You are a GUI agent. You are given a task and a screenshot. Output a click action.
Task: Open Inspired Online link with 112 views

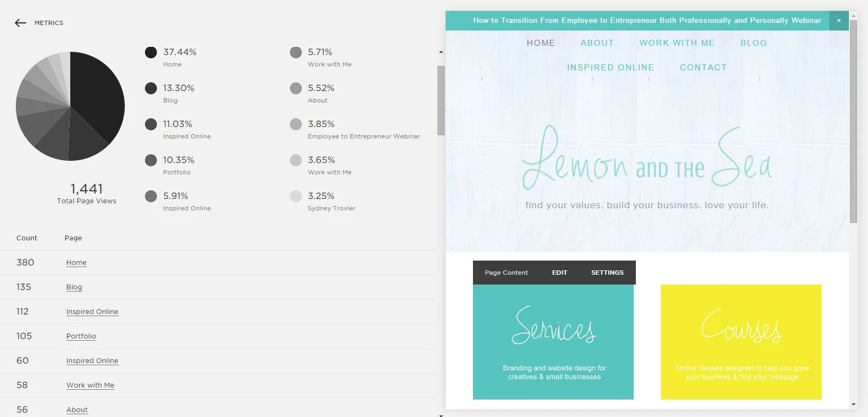click(92, 312)
